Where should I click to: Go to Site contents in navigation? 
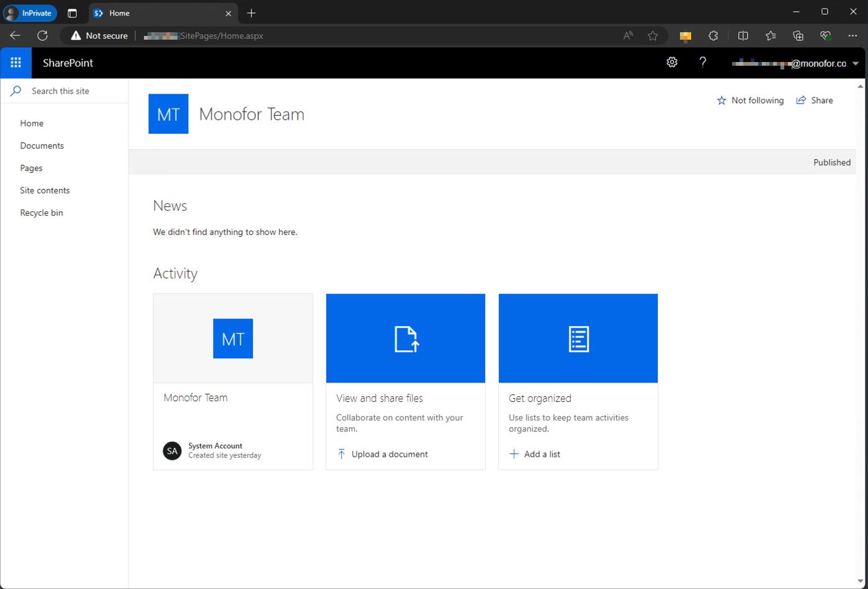[x=45, y=190]
